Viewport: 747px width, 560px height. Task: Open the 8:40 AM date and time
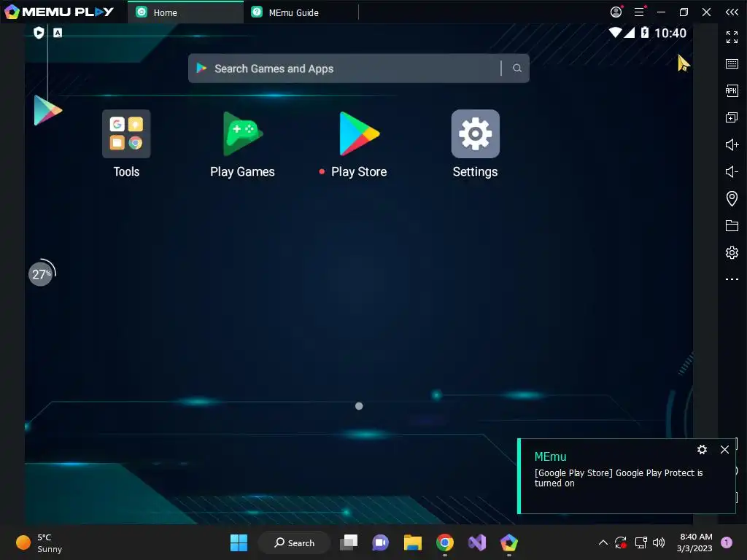pos(694,542)
